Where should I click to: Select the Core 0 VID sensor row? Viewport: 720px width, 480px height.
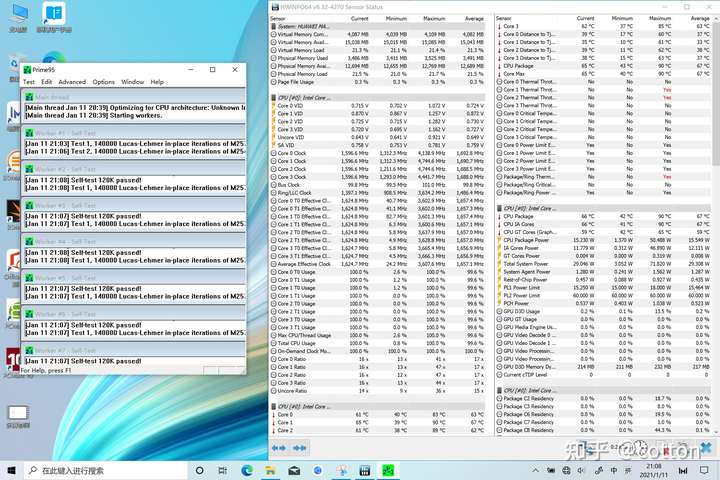pyautogui.click(x=377, y=106)
